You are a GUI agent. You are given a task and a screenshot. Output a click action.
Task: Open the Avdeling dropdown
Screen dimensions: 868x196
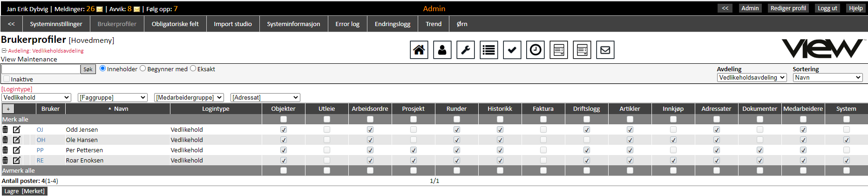point(752,78)
